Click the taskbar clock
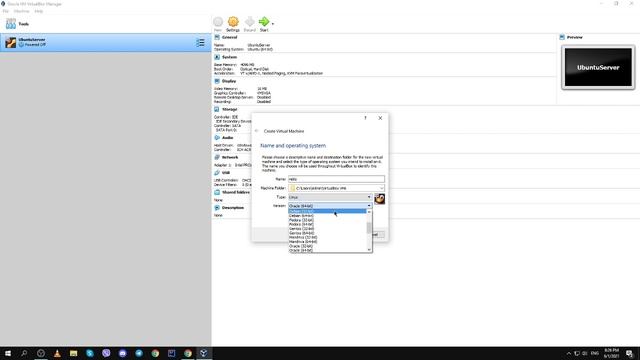The width and height of the screenshot is (640, 360). click(611, 353)
